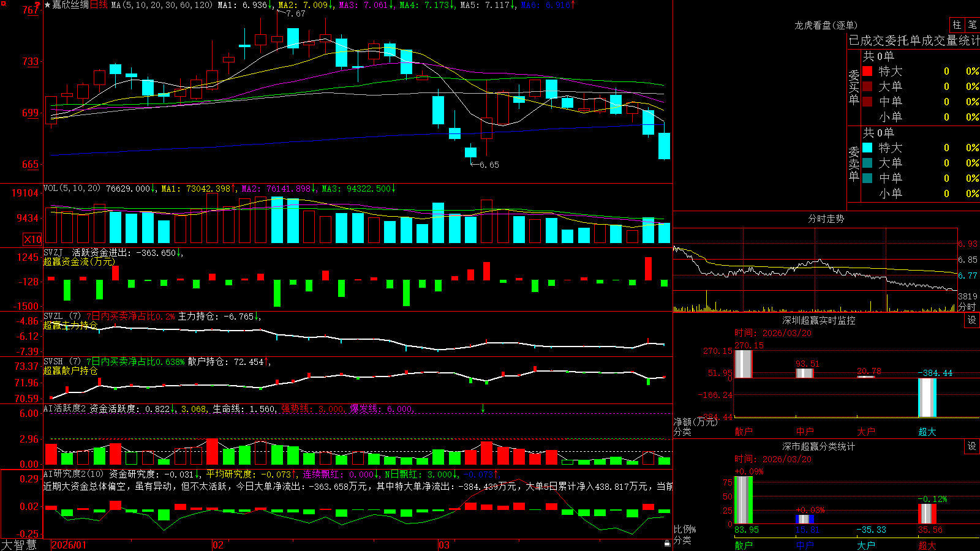980x551 pixels.
Task: Click the 超大 category label under 深圳超赢实时监控
Action: click(x=927, y=432)
